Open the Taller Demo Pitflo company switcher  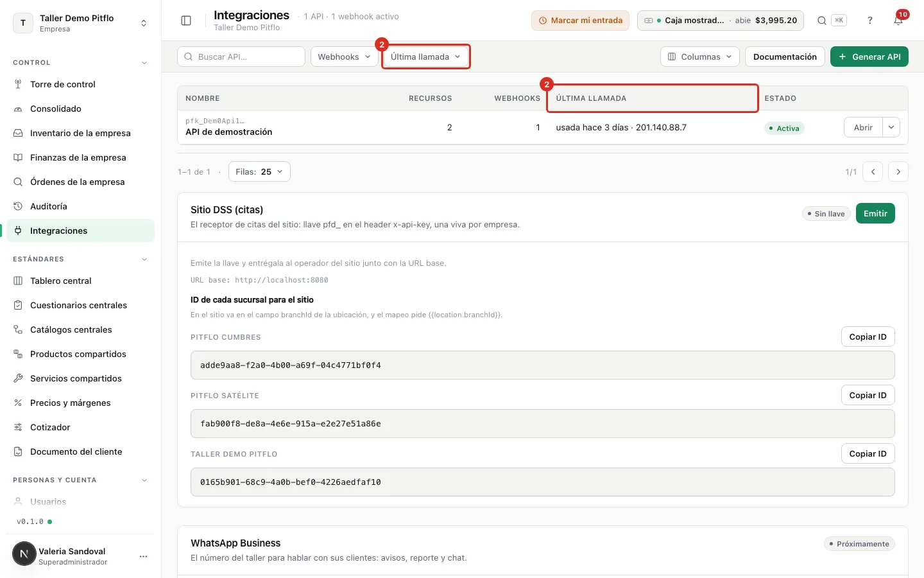80,23
